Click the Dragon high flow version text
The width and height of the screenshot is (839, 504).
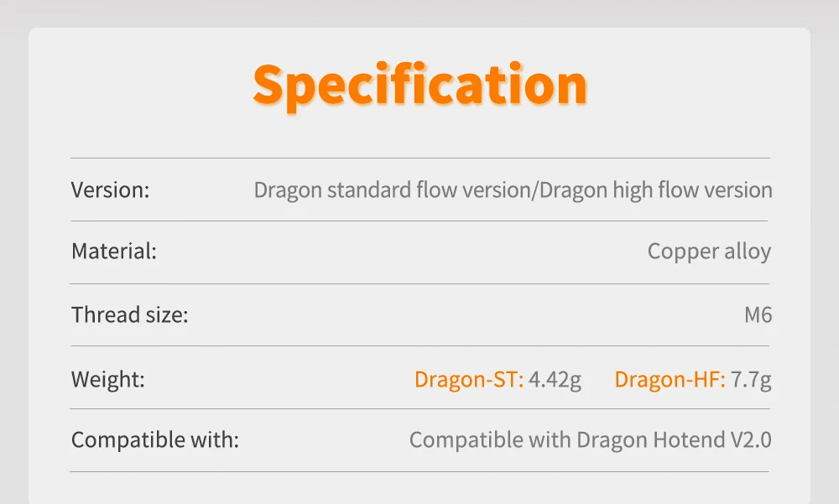(655, 190)
